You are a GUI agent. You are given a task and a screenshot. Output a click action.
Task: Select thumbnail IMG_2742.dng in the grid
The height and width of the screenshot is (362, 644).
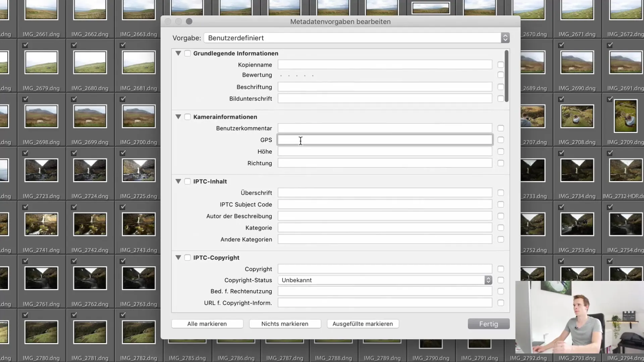(90, 224)
